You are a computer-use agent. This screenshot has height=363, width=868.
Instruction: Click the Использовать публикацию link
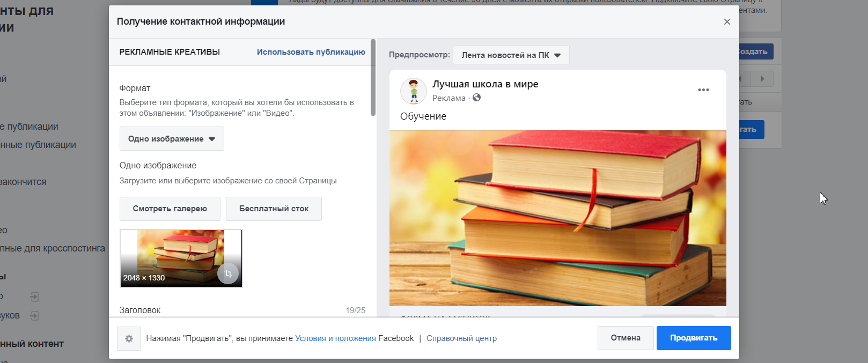[x=311, y=52]
